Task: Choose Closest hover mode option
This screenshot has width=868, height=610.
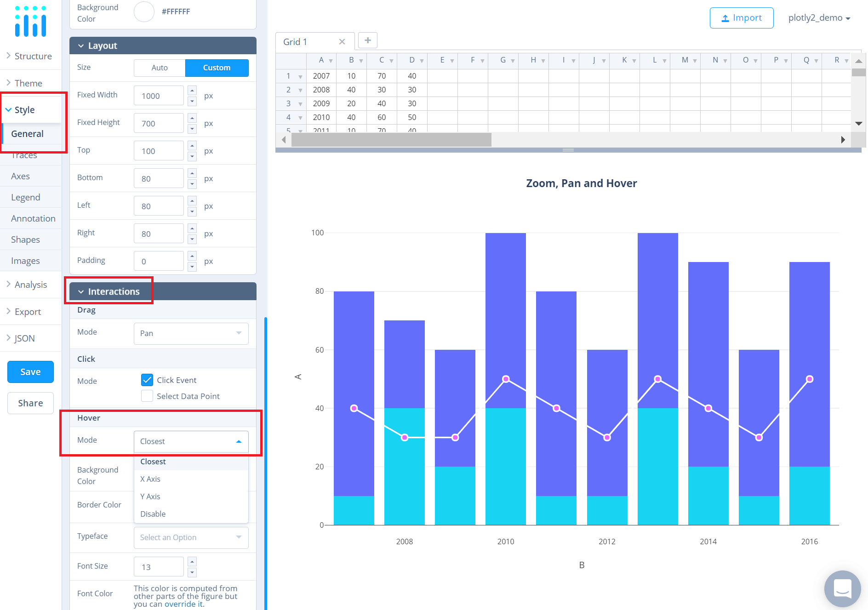Action: coord(191,462)
